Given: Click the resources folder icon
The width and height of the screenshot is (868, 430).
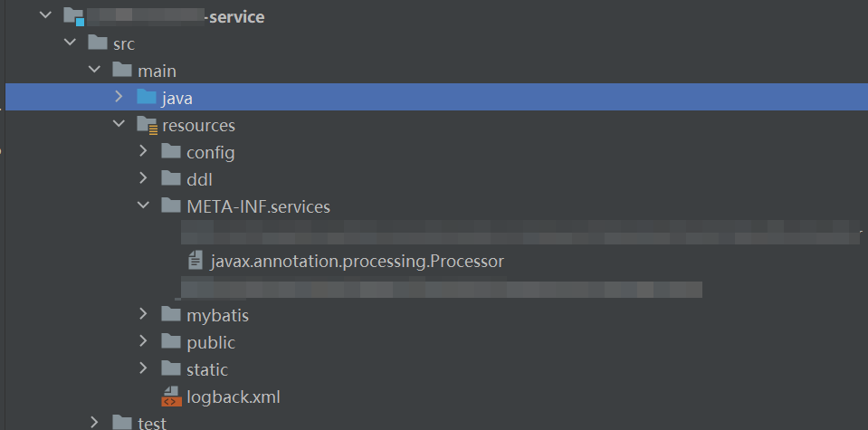Looking at the screenshot, I should coord(146,125).
